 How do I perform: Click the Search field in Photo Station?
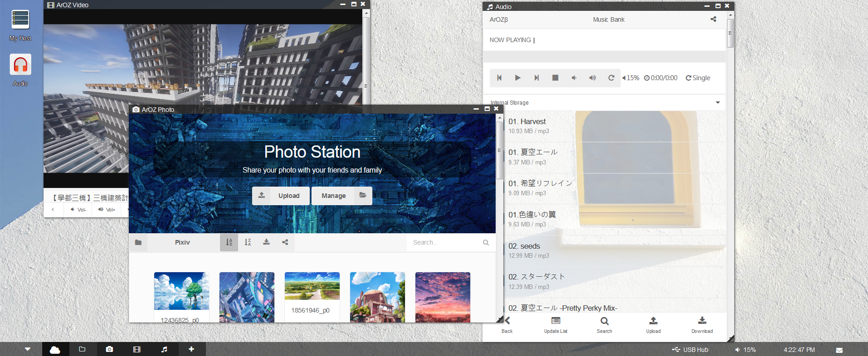coord(444,243)
